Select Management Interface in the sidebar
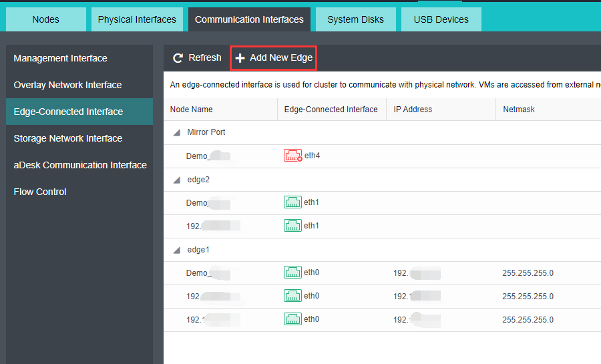This screenshot has width=601, height=364. coord(60,58)
